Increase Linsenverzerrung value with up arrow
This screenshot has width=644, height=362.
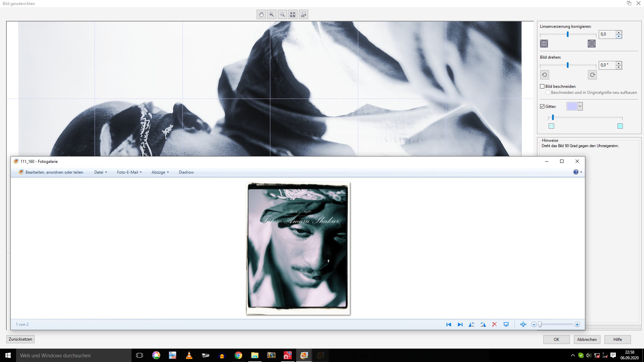[619, 33]
